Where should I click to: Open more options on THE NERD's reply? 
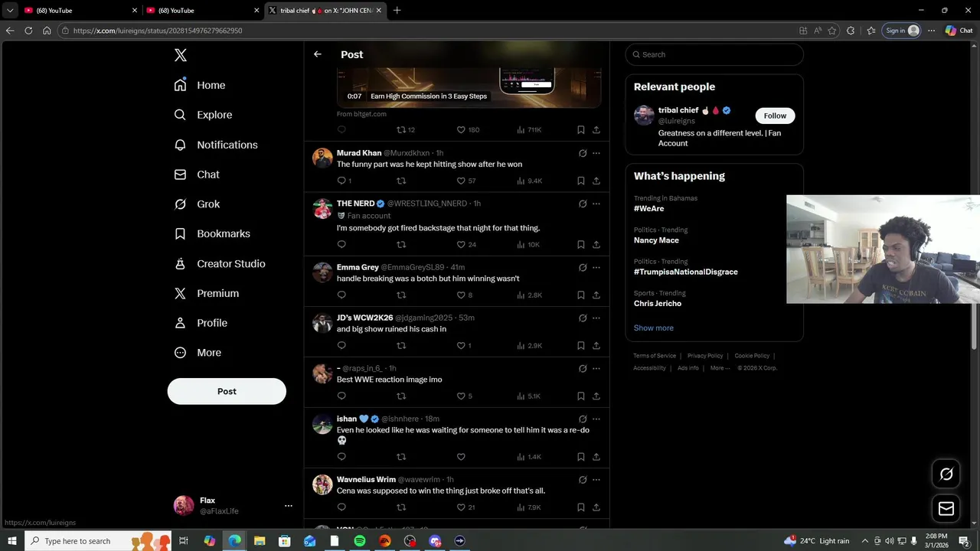596,204
